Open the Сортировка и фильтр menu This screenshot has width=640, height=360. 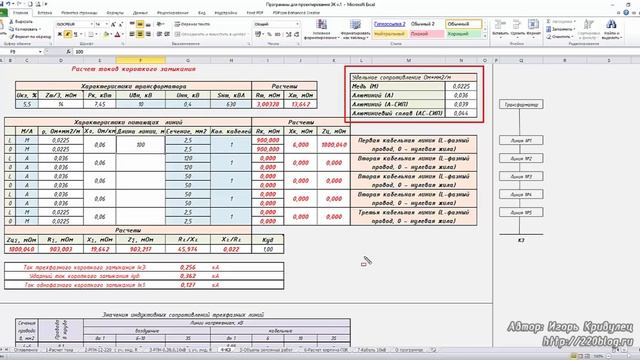click(588, 29)
